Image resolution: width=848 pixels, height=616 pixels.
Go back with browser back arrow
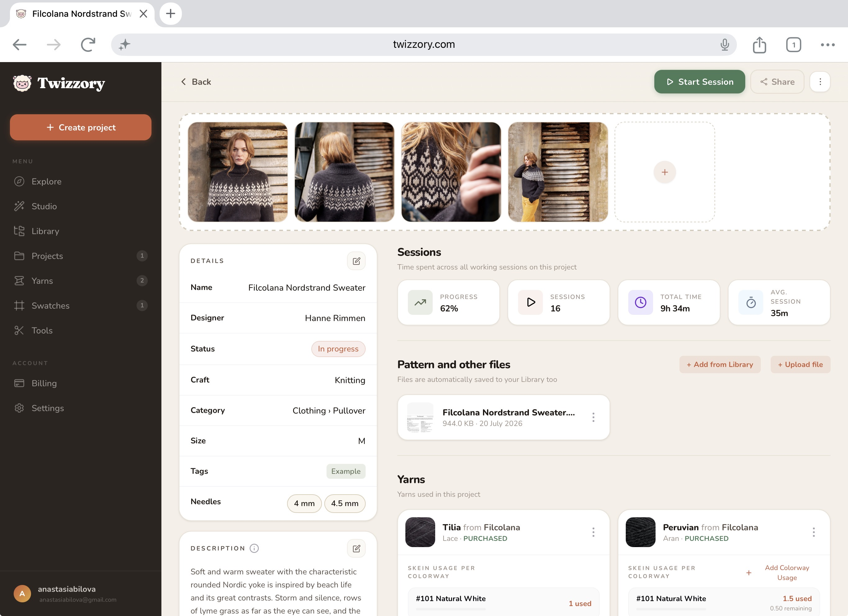pos(20,45)
